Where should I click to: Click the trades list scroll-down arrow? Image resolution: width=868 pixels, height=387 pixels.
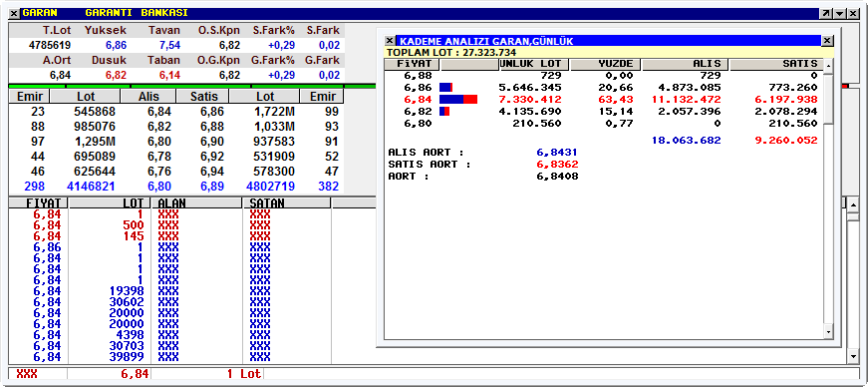click(853, 356)
